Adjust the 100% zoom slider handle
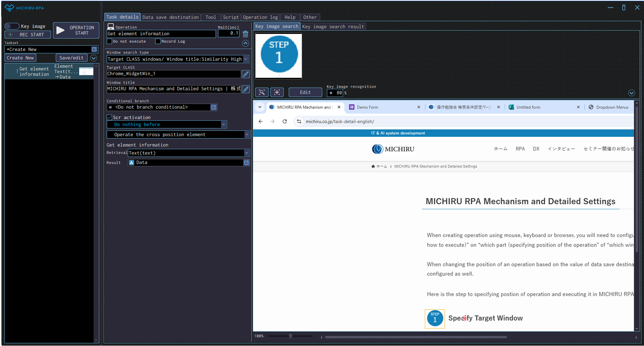Viewport: 644px width, 346px height. tap(291, 336)
